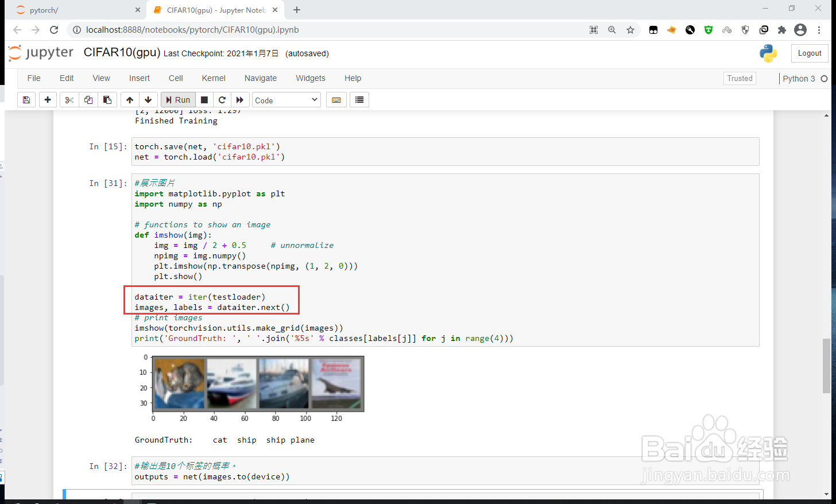Viewport: 836px width, 504px height.
Task: Open the Help menu
Action: [x=353, y=78]
